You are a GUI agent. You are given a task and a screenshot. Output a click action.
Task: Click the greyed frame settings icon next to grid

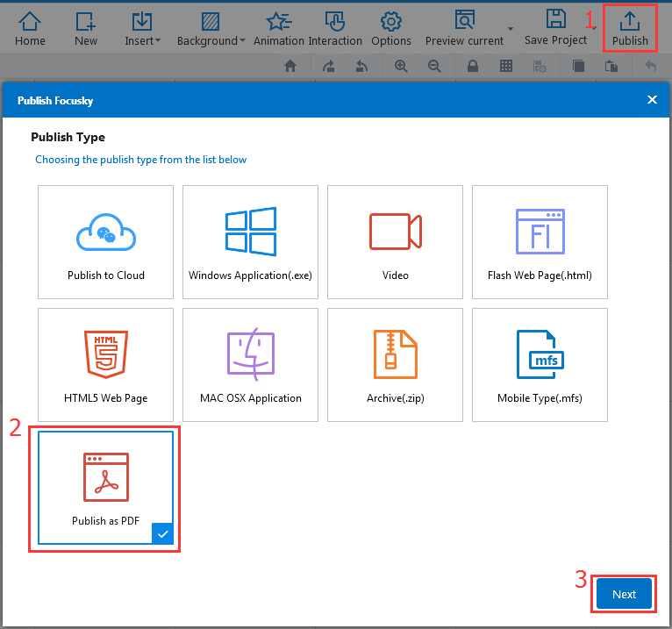pos(540,66)
